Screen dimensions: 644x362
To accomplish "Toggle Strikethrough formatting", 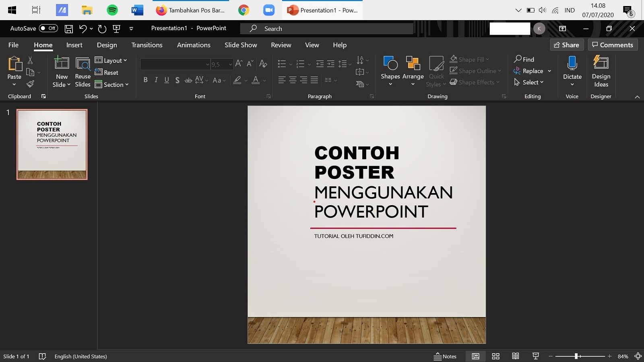I will [x=188, y=80].
